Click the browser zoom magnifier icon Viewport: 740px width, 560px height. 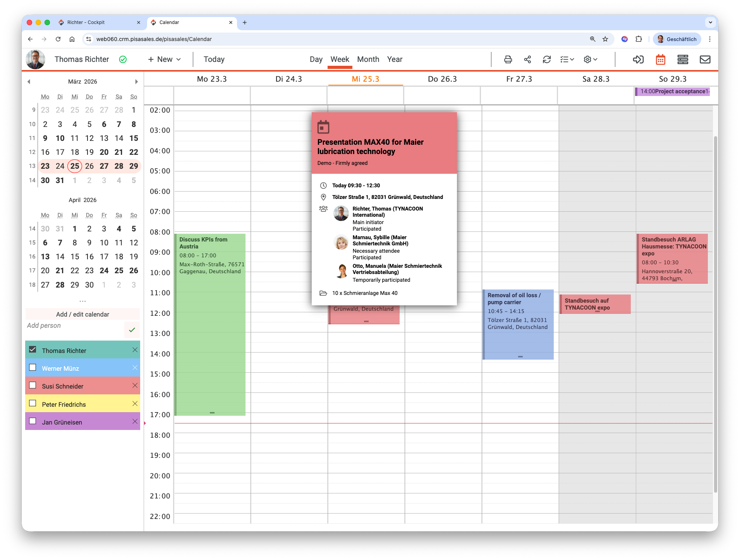(592, 39)
